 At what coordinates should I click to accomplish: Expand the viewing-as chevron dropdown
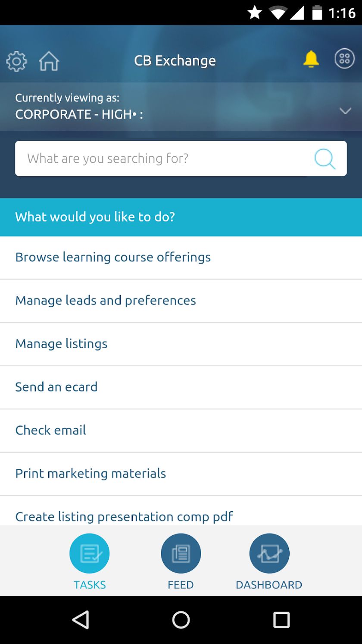pyautogui.click(x=345, y=111)
